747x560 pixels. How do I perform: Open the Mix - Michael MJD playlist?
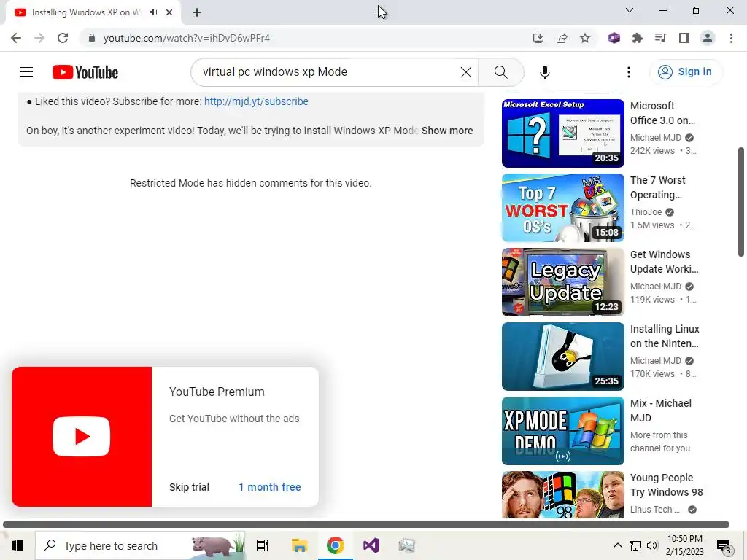click(x=661, y=411)
